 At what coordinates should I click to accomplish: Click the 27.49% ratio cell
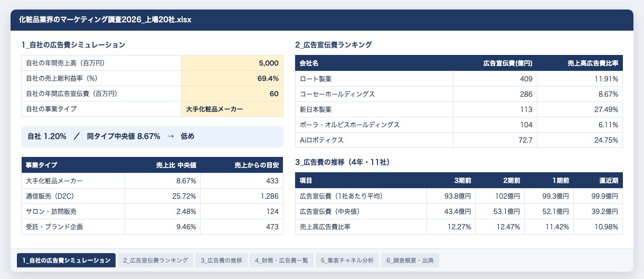[x=580, y=109]
